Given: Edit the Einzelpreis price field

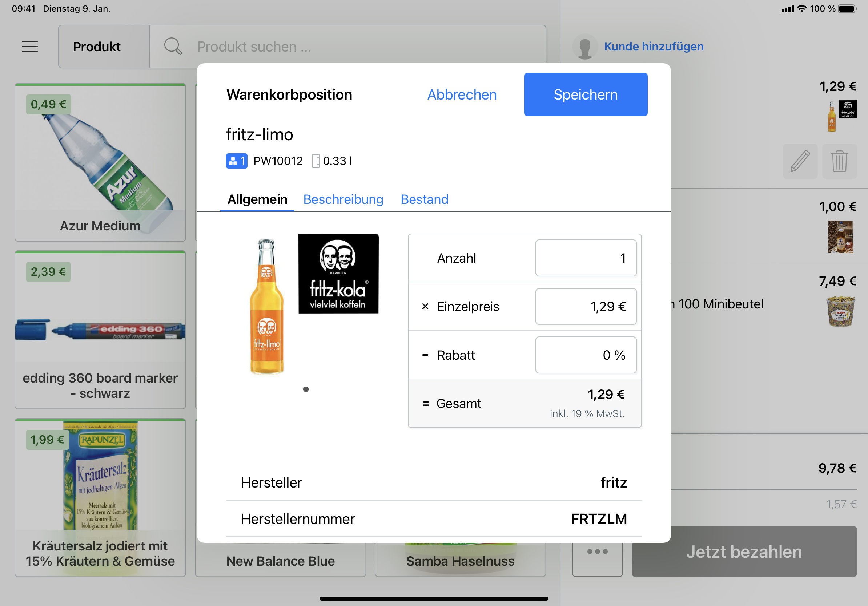Looking at the screenshot, I should 585,306.
